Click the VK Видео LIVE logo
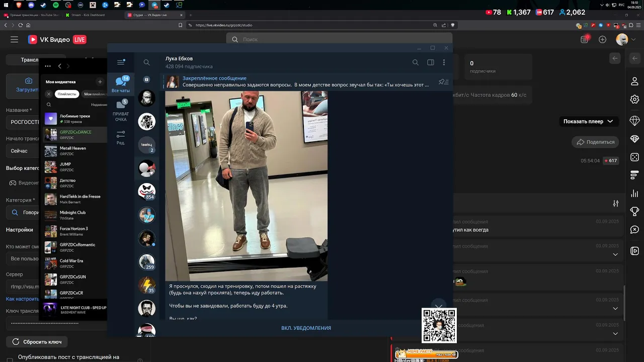The height and width of the screenshot is (362, 644). tap(57, 39)
